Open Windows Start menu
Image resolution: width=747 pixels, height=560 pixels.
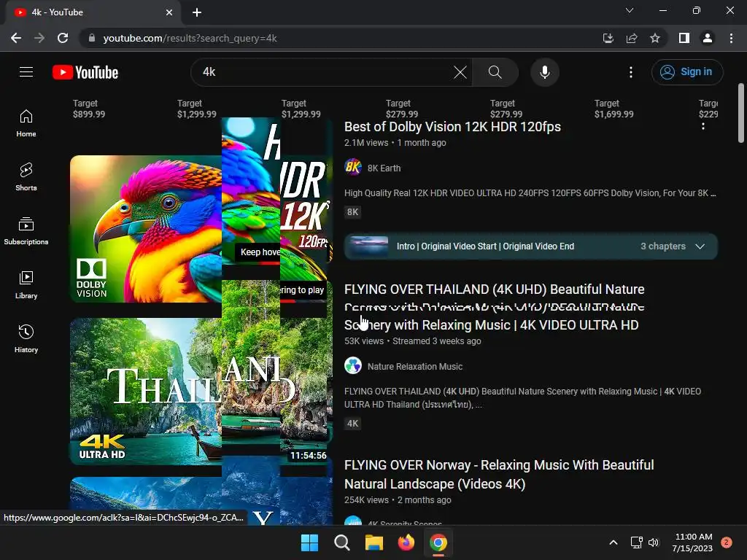(309, 542)
